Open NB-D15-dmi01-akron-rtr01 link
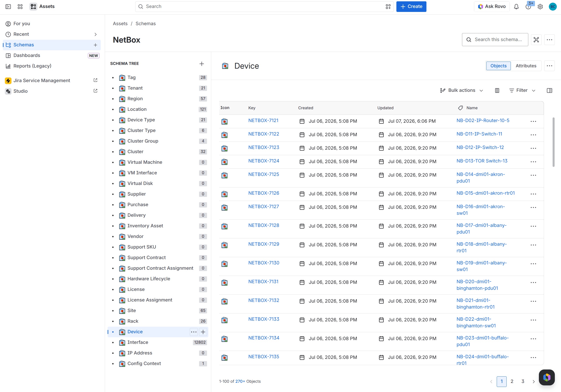The width and height of the screenshot is (561, 392). click(x=485, y=193)
